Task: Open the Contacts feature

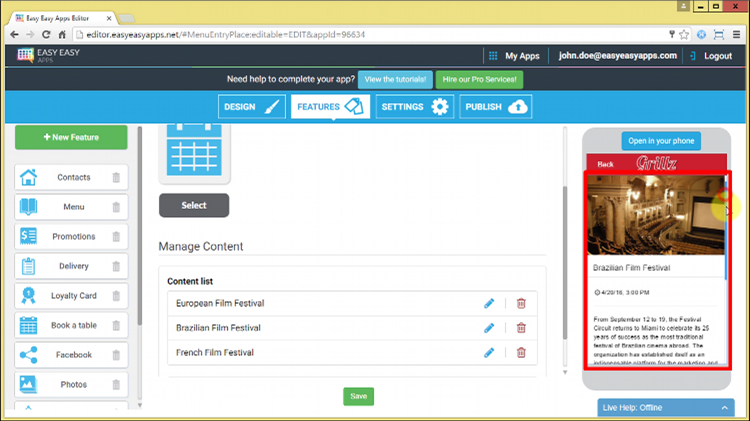Action: [x=71, y=177]
